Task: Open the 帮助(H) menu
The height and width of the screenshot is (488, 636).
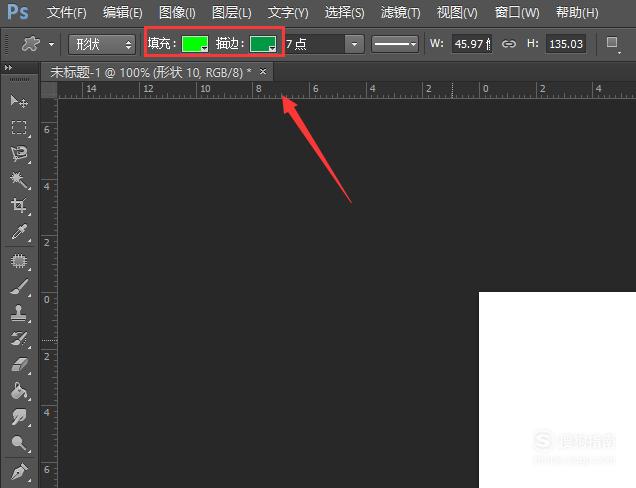Action: click(x=577, y=13)
